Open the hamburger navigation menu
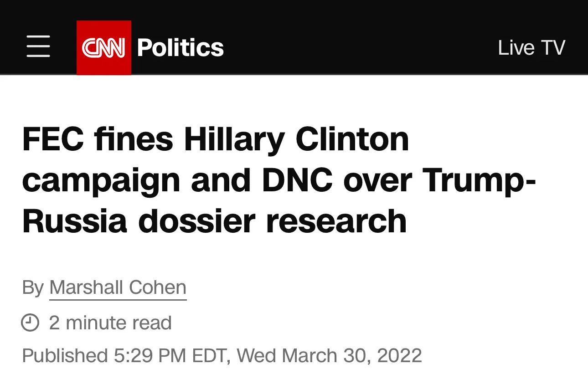Image resolution: width=588 pixels, height=379 pixels. pyautogui.click(x=38, y=46)
